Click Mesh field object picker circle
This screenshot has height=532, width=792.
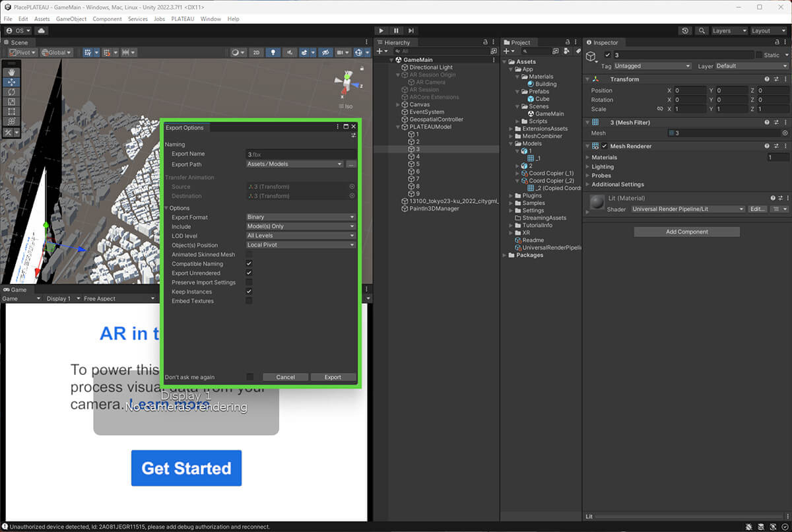click(785, 133)
